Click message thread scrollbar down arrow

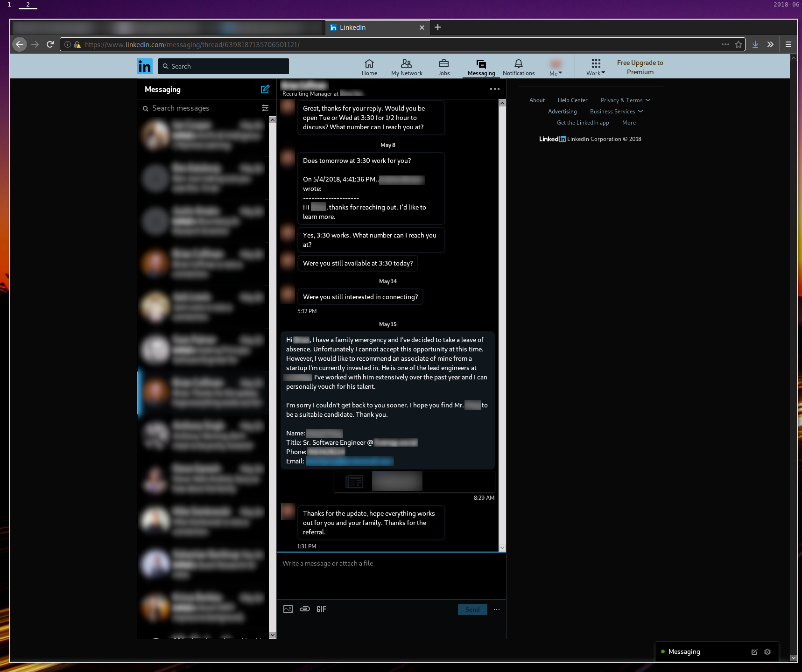(x=502, y=547)
